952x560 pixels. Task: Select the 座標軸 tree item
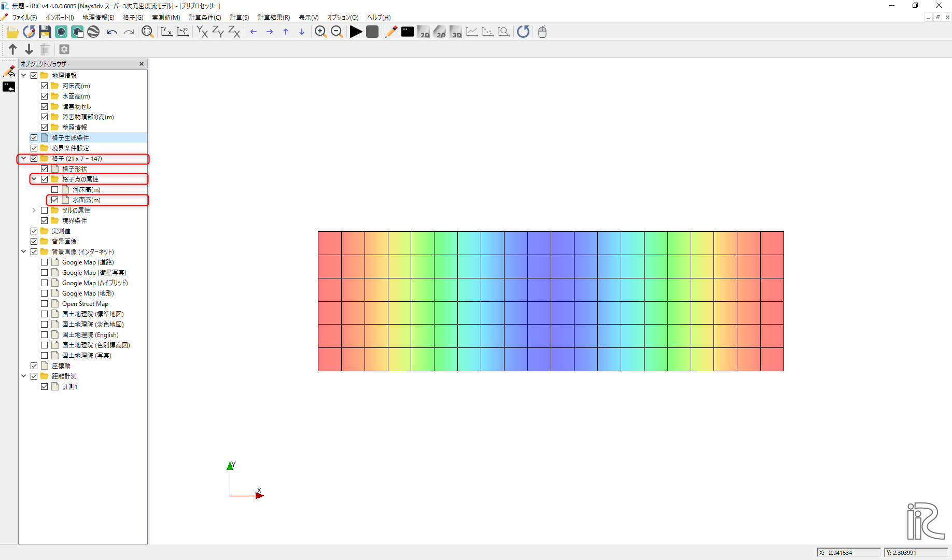click(x=61, y=366)
